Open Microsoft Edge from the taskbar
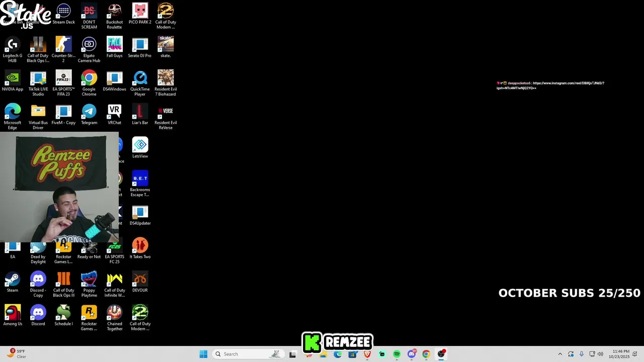This screenshot has width=644, height=362. (338, 354)
